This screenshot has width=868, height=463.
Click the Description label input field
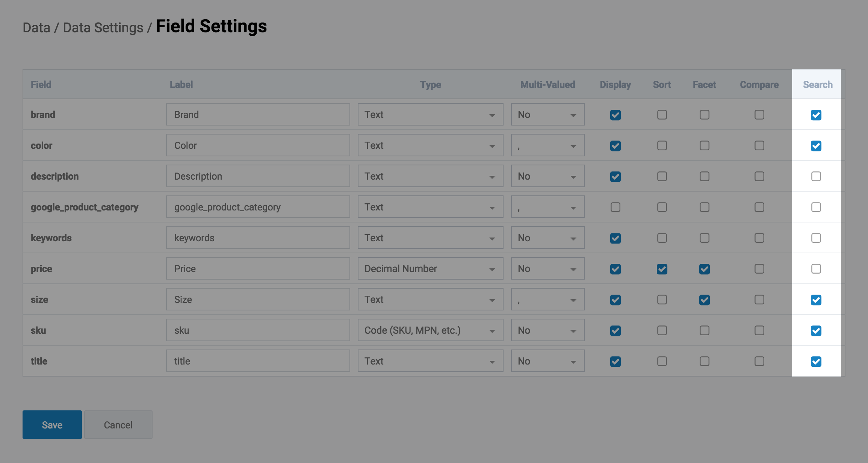click(x=258, y=176)
